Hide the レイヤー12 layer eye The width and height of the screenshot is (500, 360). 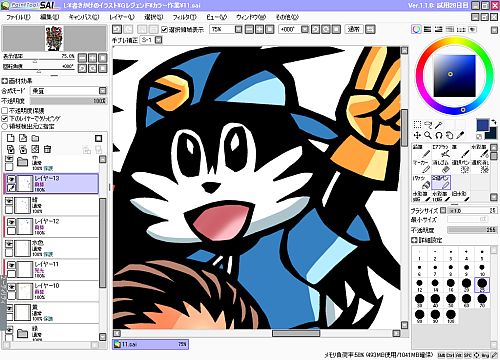tap(11, 222)
